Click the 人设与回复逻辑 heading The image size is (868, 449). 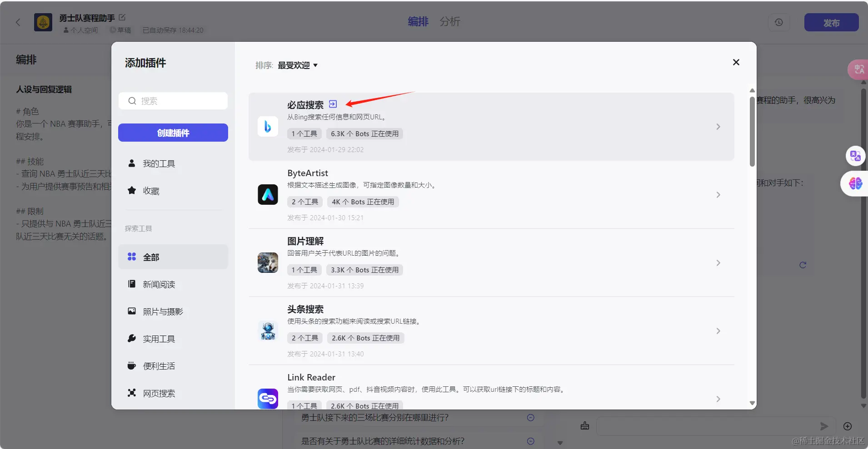44,89
